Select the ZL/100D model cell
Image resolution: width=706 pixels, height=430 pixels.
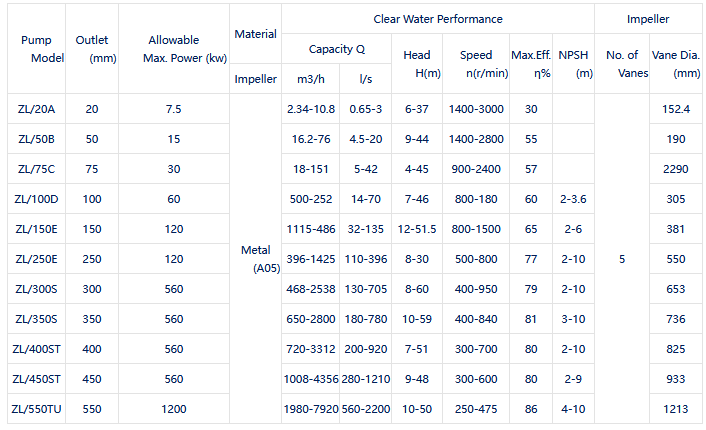tap(36, 199)
